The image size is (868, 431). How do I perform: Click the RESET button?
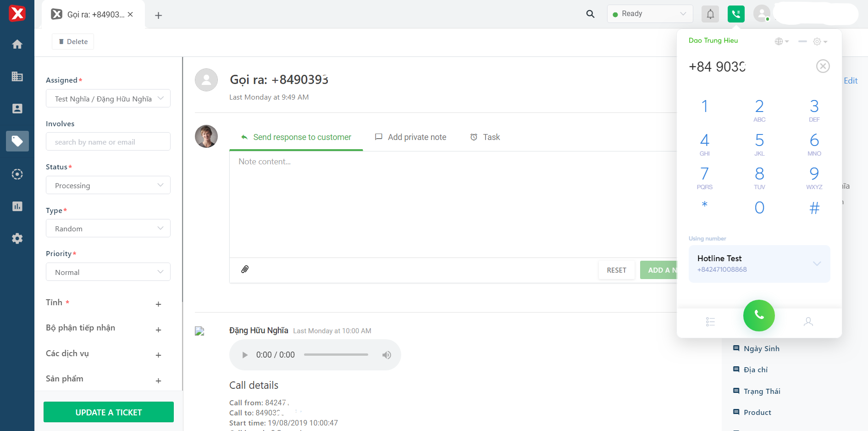[x=616, y=270]
